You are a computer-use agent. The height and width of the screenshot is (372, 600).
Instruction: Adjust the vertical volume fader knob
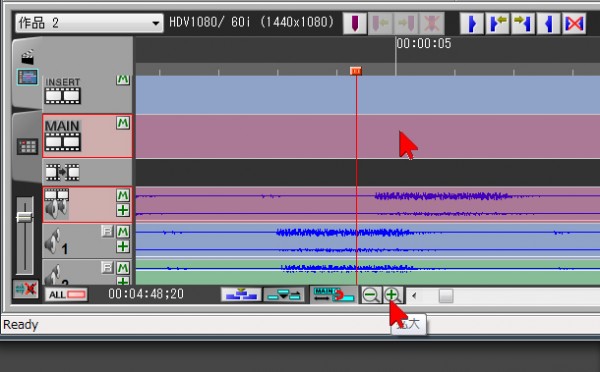point(25,217)
